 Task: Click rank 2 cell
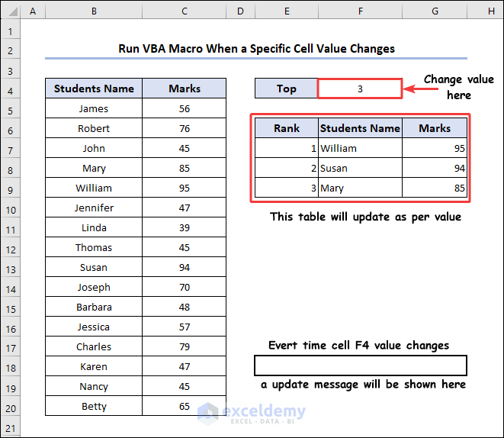tap(287, 168)
